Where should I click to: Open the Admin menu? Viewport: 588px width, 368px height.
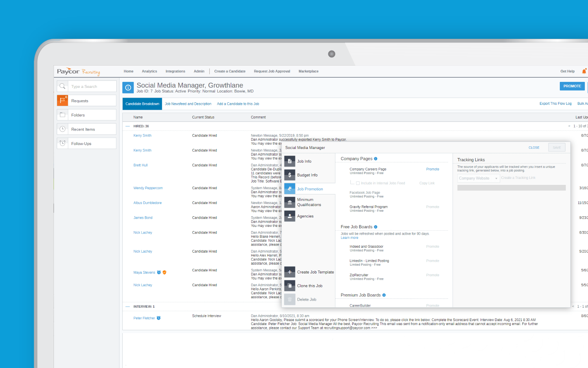(199, 71)
